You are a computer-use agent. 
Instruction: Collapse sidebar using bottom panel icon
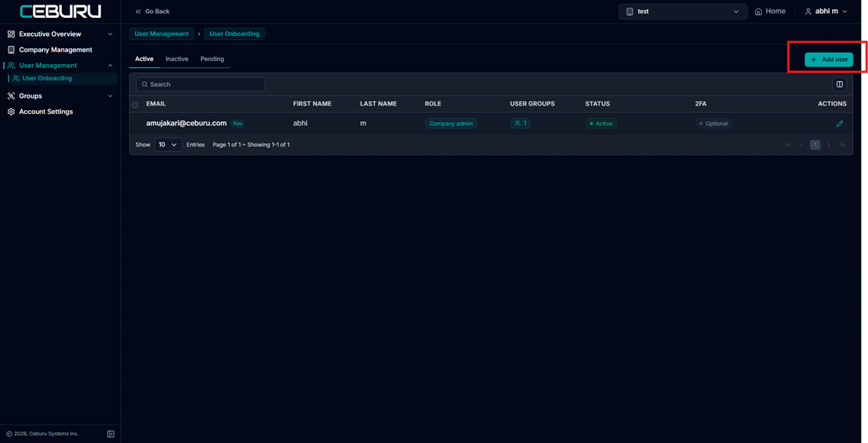coord(111,434)
